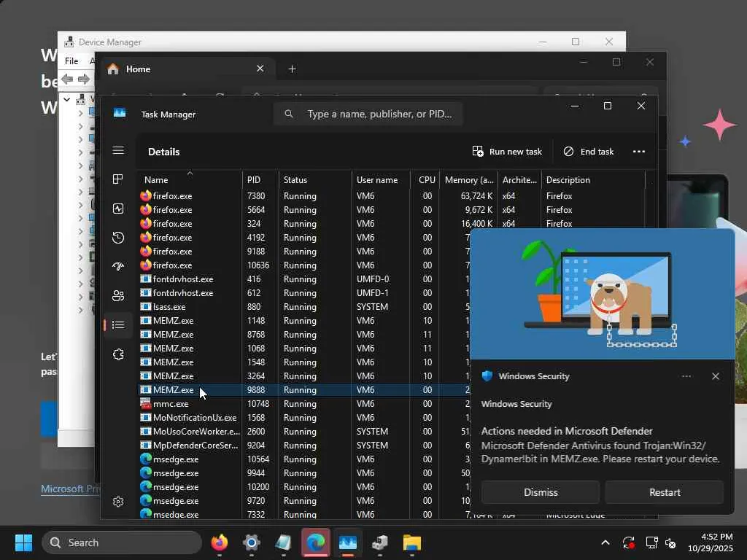This screenshot has height=560, width=747.
Task: Switch to Task Manager taskbar icon
Action: tap(348, 542)
